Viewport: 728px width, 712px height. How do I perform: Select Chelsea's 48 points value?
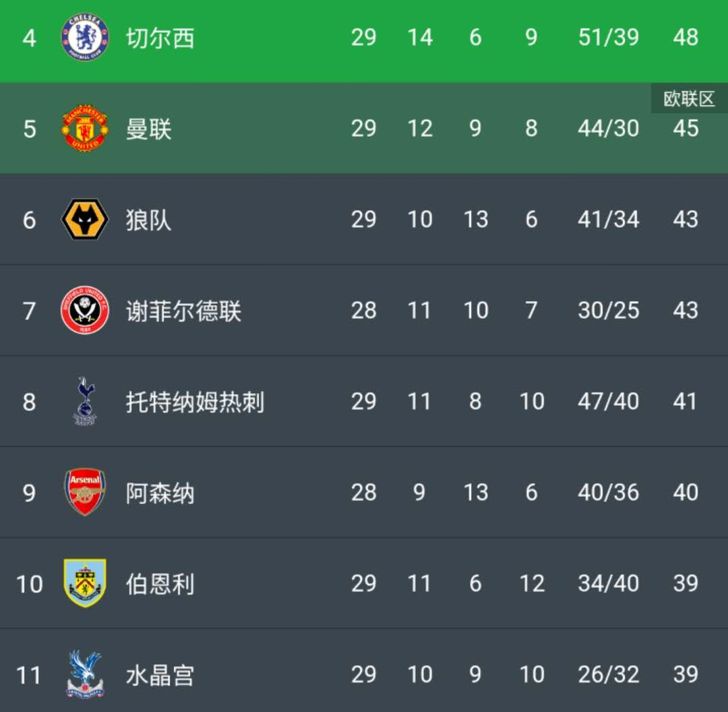686,37
